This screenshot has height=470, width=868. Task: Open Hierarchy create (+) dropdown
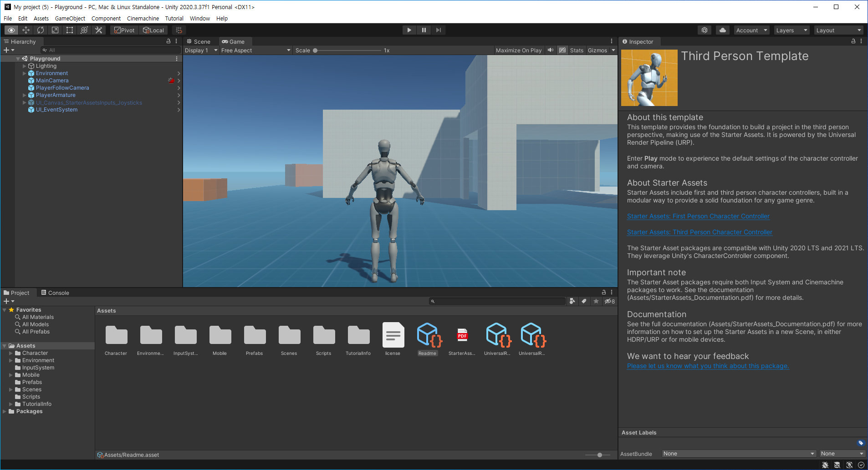pos(9,50)
